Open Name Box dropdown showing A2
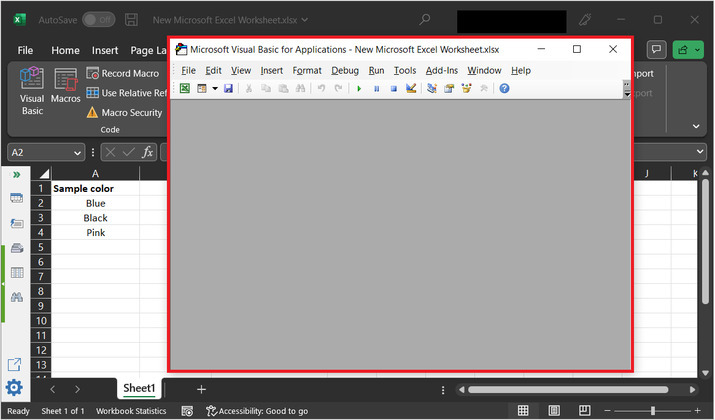The width and height of the screenshot is (715, 420). point(78,153)
